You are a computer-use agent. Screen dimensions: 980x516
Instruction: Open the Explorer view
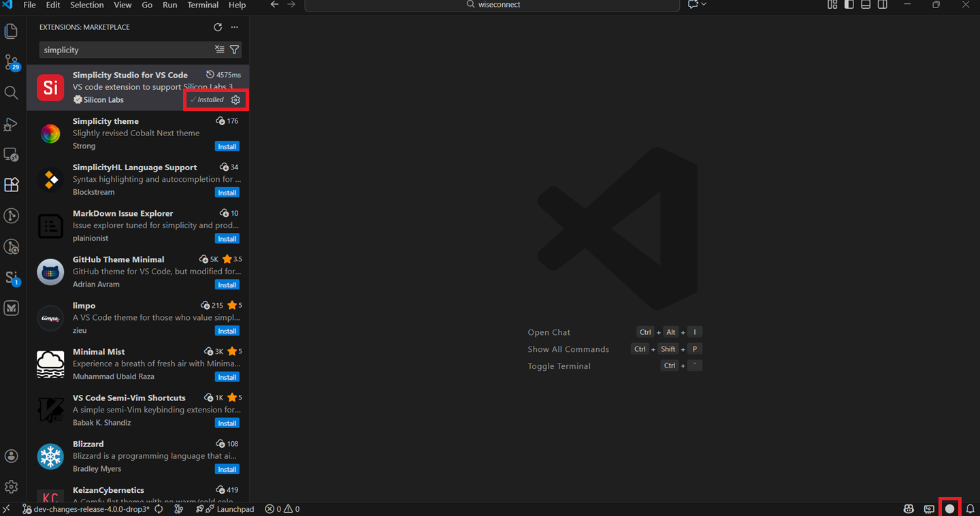(x=11, y=31)
